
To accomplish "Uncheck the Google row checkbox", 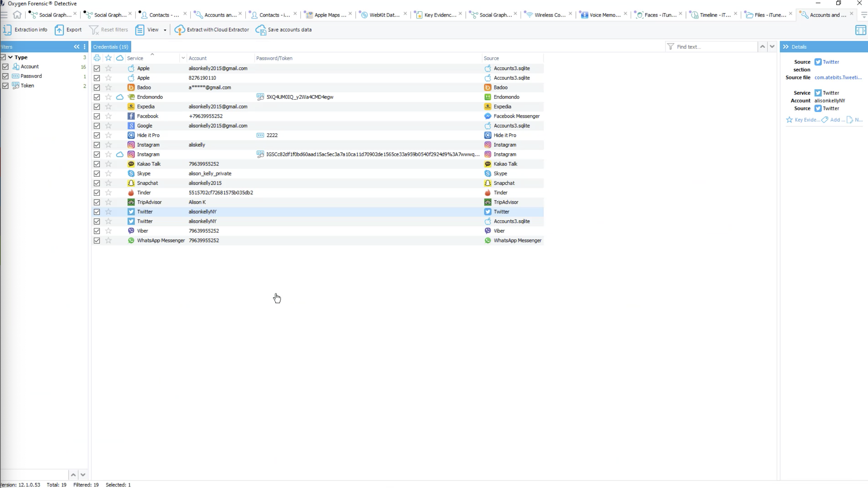I will (97, 126).
